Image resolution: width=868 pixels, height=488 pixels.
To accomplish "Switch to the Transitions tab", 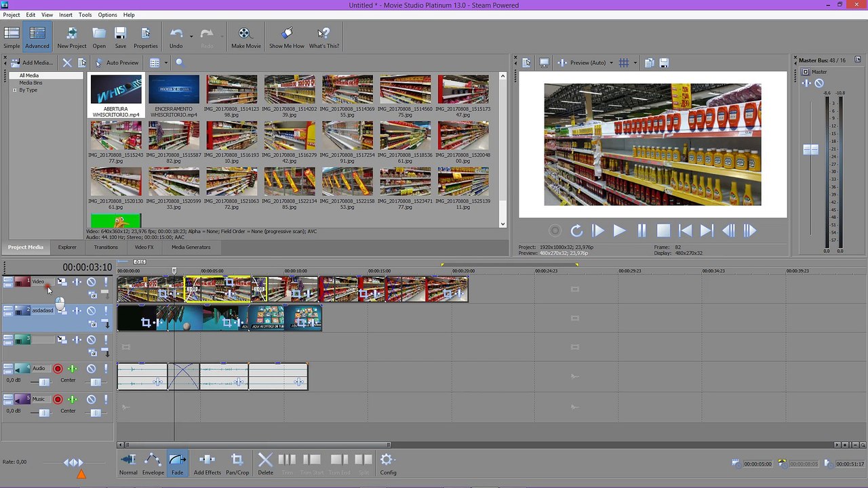I will pos(106,247).
